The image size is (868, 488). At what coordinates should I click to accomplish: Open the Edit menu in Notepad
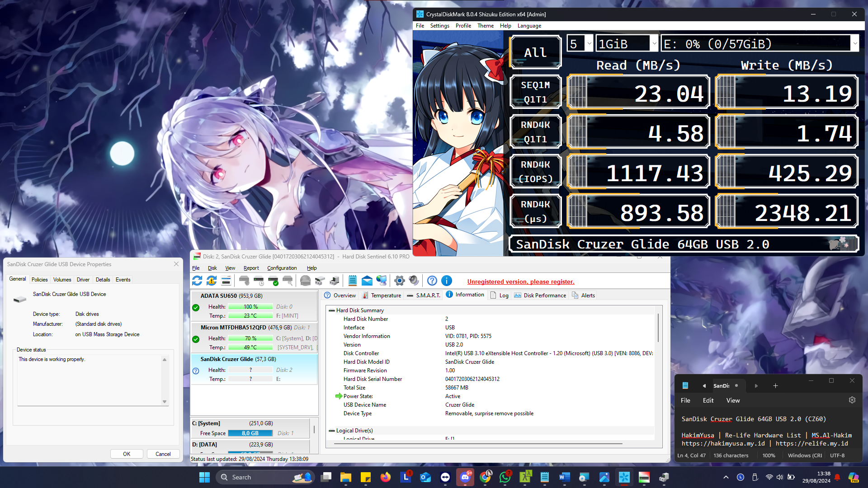pyautogui.click(x=708, y=400)
